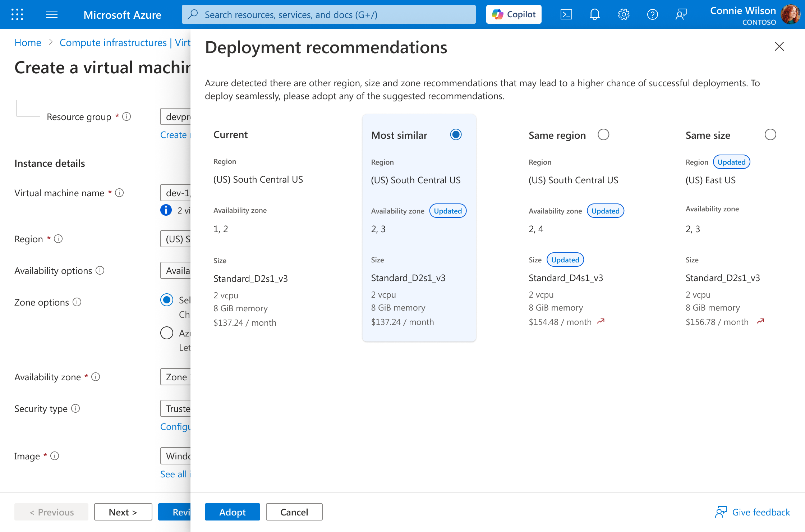Open Compute infrastructures breadcrumb link
Image resolution: width=805 pixels, height=532 pixels.
click(113, 43)
